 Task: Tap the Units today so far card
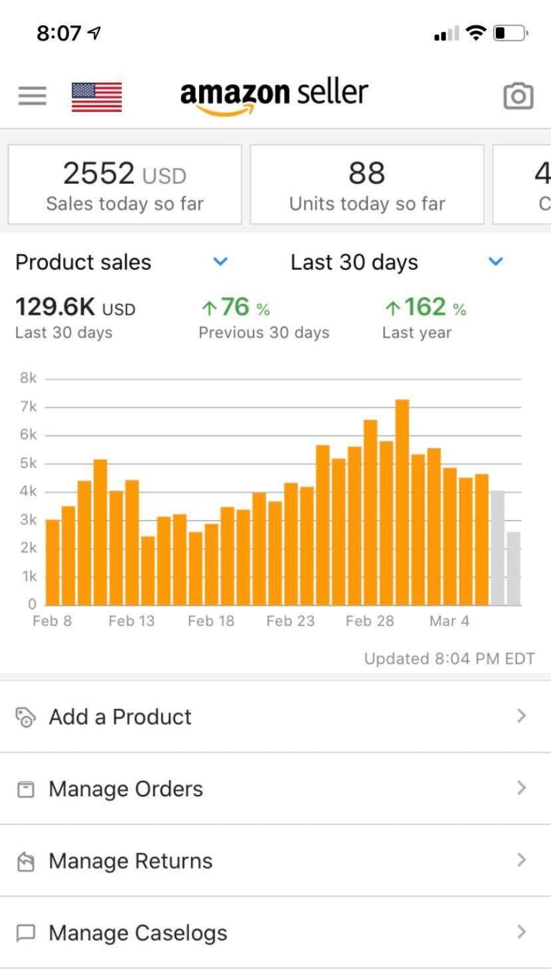367,185
